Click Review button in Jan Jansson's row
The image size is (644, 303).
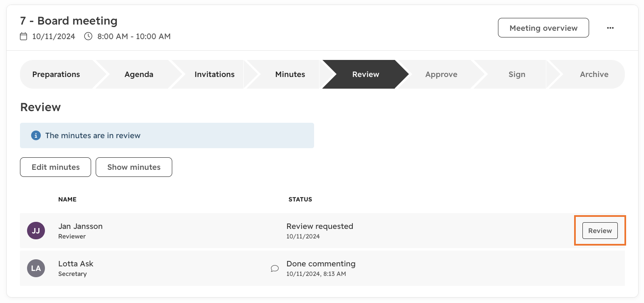600,231
